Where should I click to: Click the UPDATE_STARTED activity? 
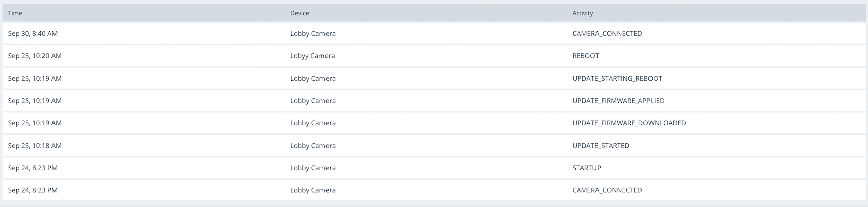click(601, 146)
